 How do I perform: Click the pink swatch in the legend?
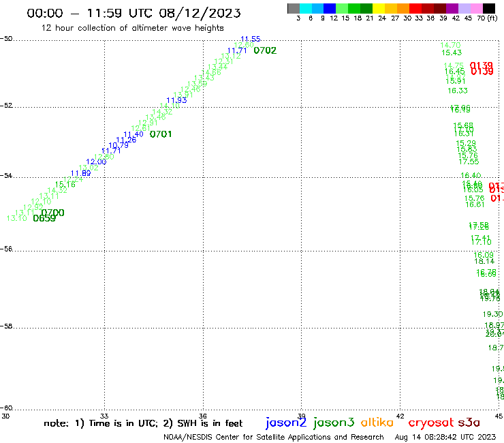(x=477, y=8)
